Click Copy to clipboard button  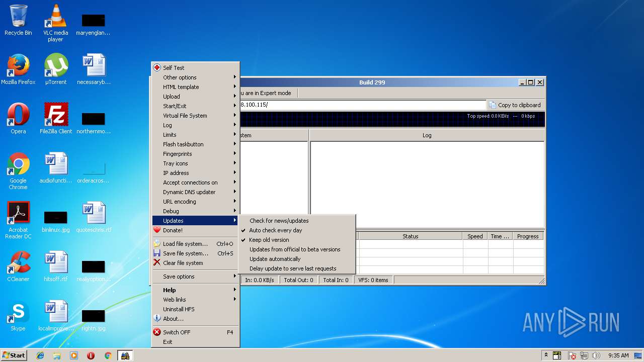[x=515, y=105]
